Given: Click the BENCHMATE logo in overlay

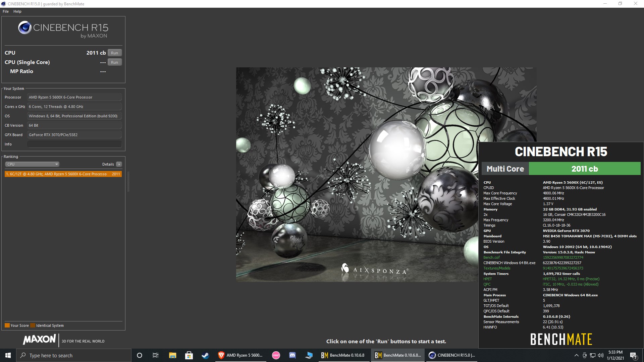Looking at the screenshot, I should 561,339.
